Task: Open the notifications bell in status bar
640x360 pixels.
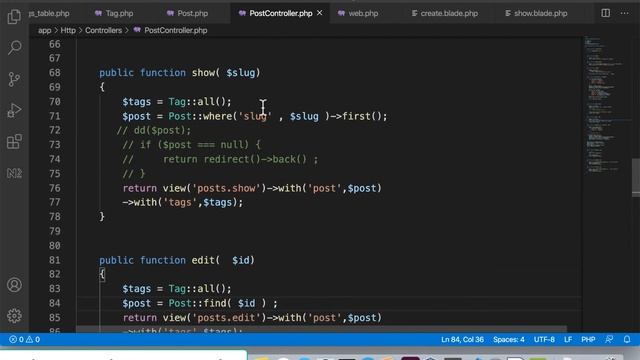Action: click(x=627, y=339)
